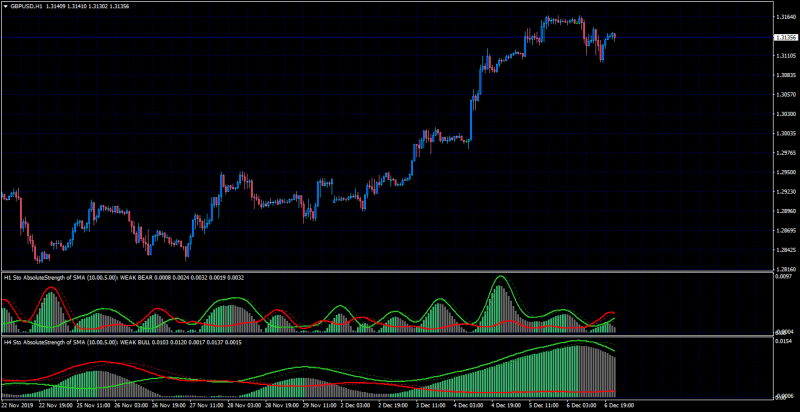This screenshot has height=412, width=800.
Task: Click the H4 Sto AbsoluteStrength WEAK BULL label
Action: (x=122, y=342)
